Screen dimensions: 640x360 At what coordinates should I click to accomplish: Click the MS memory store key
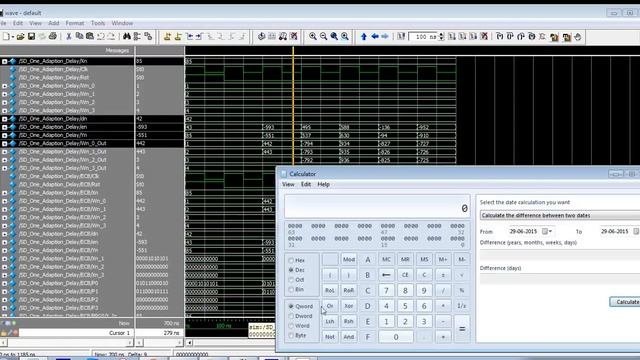(424, 260)
